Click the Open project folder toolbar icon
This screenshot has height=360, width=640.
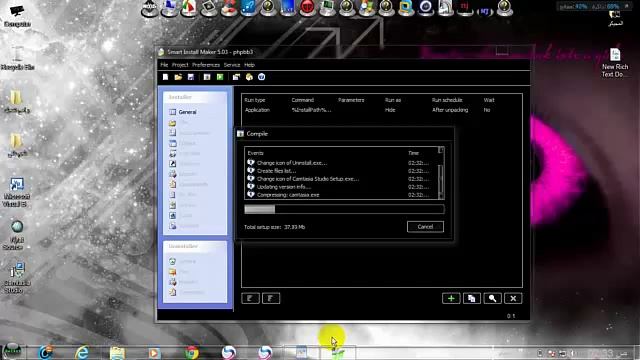tap(178, 77)
